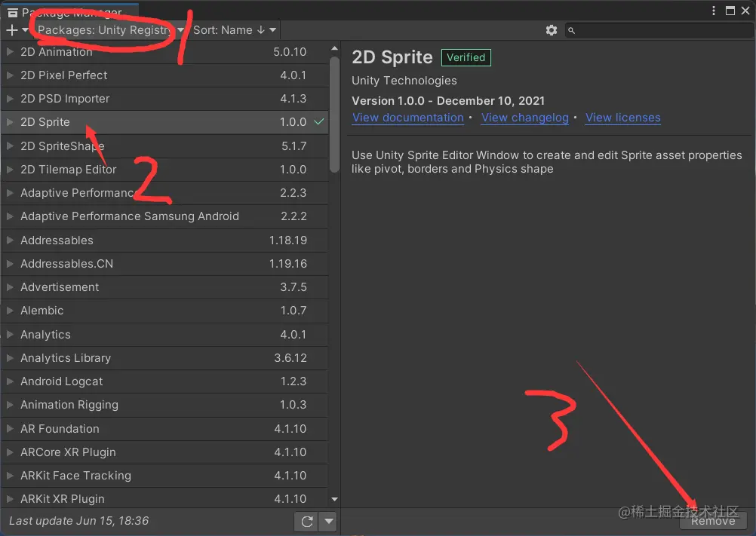
Task: Select the Analytics Library package
Action: (164, 358)
